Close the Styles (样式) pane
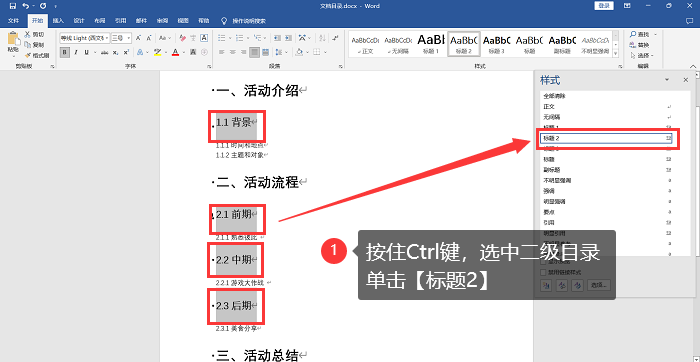Image resolution: width=700 pixels, height=362 pixels. click(x=686, y=80)
